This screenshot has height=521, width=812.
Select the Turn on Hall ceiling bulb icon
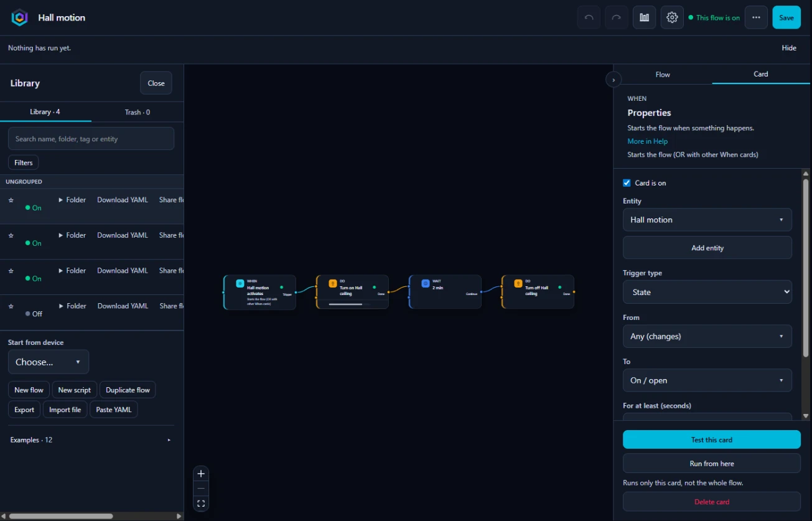point(333,283)
